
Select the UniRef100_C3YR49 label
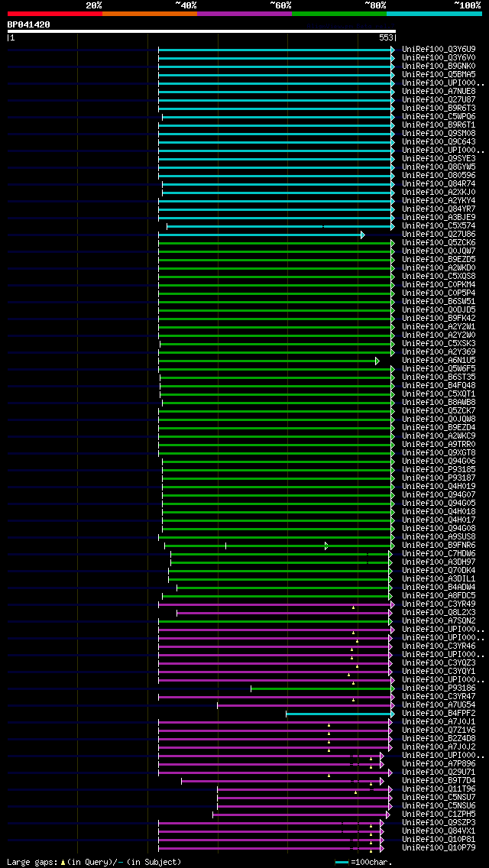(439, 604)
